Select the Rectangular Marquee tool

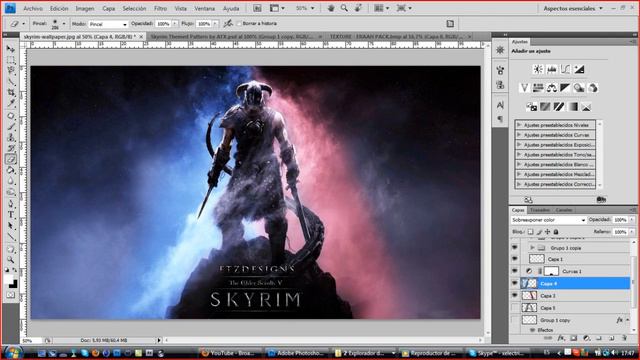(x=11, y=60)
